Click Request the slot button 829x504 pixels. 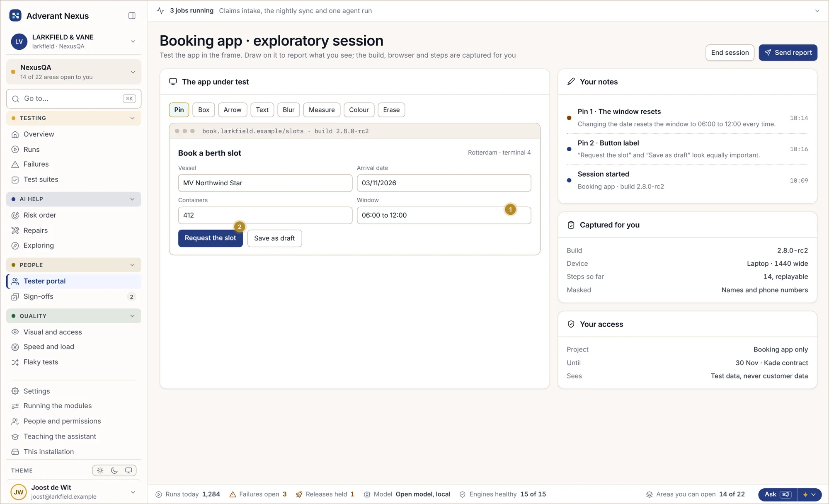pos(210,238)
